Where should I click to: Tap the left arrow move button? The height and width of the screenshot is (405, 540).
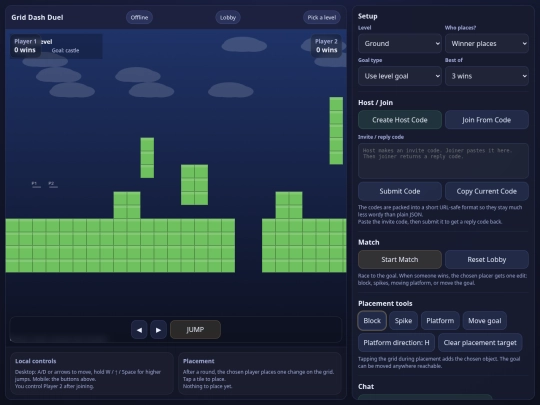(139, 330)
